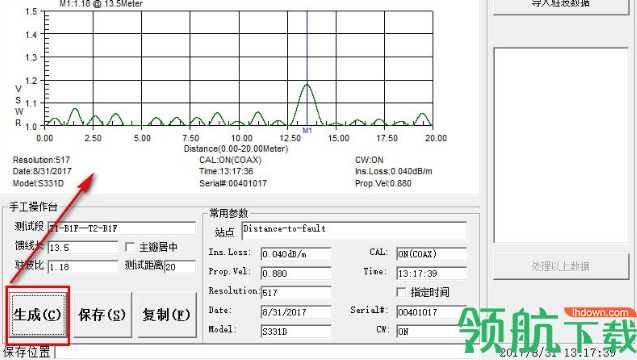Edit the Ins. Loss field
Image resolution: width=637 pixels, height=360 pixels.
point(296,254)
